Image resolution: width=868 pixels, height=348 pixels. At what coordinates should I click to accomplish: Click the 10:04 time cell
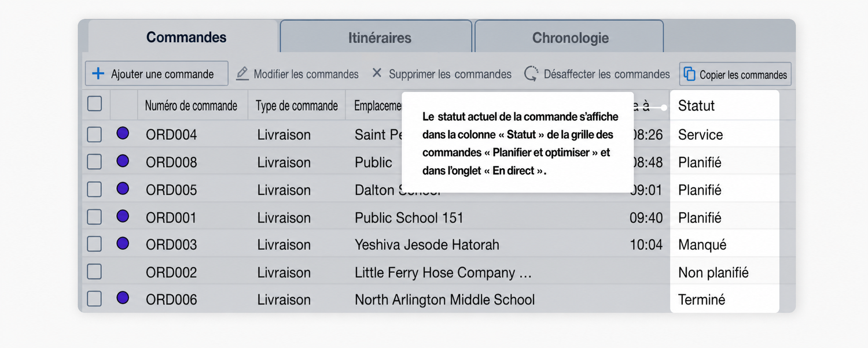pos(646,245)
